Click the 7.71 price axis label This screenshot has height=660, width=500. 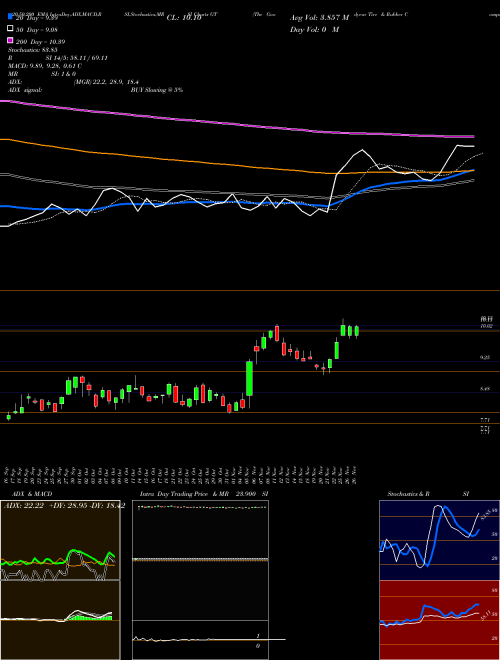click(x=485, y=420)
